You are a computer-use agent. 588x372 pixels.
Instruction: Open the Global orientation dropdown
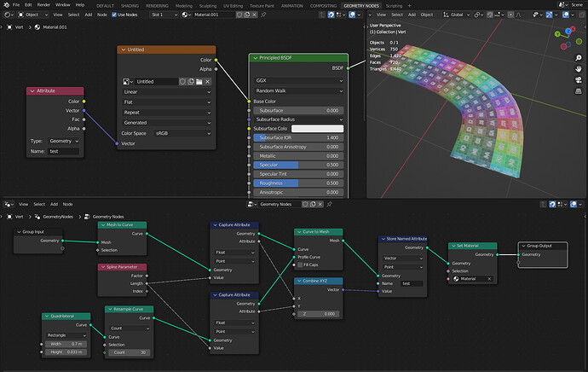(x=457, y=15)
